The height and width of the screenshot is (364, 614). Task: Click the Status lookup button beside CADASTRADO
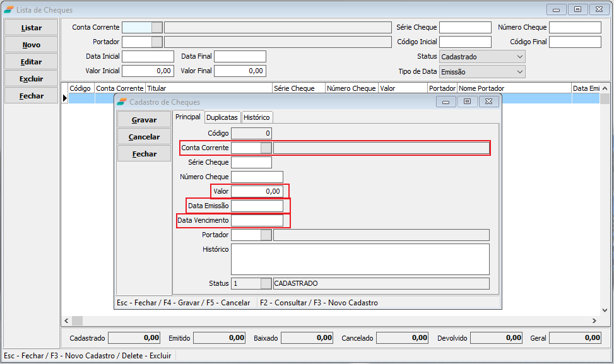tap(266, 284)
